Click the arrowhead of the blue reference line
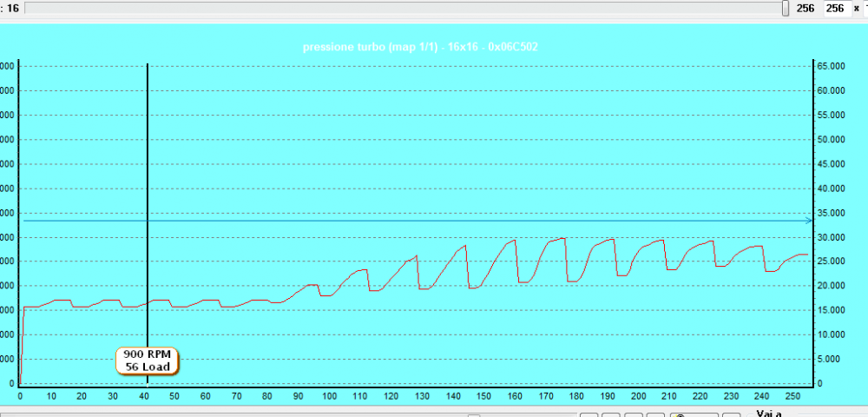868x417 pixels. (809, 221)
